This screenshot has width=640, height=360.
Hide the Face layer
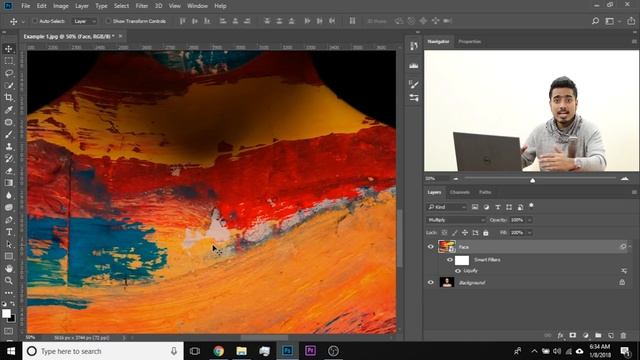pos(430,247)
